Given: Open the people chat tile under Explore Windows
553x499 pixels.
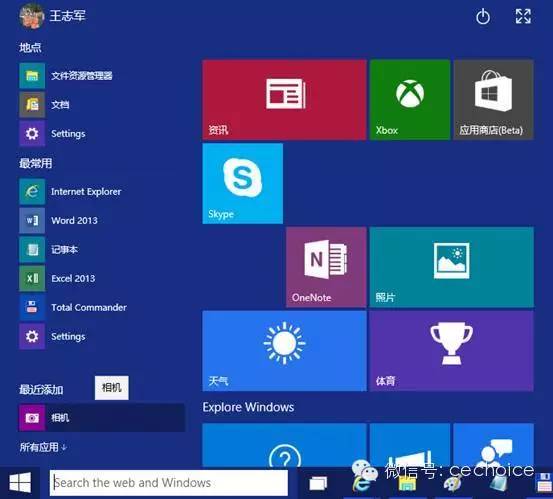Looking at the screenshot, I should point(493,445).
